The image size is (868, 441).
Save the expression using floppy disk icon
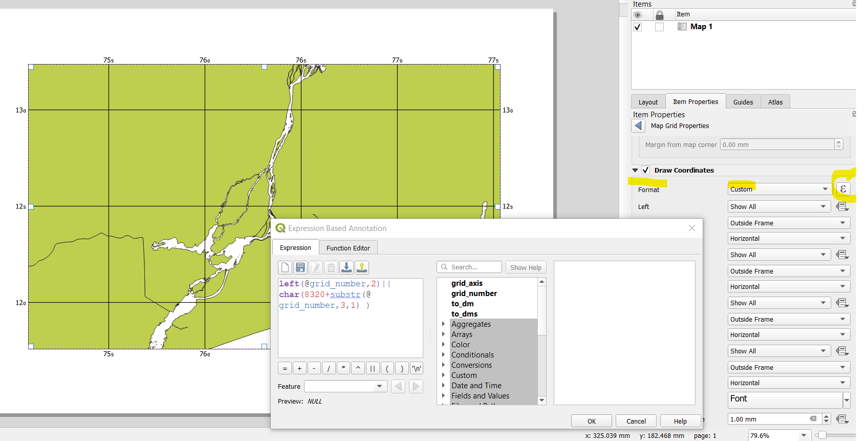[x=300, y=267]
